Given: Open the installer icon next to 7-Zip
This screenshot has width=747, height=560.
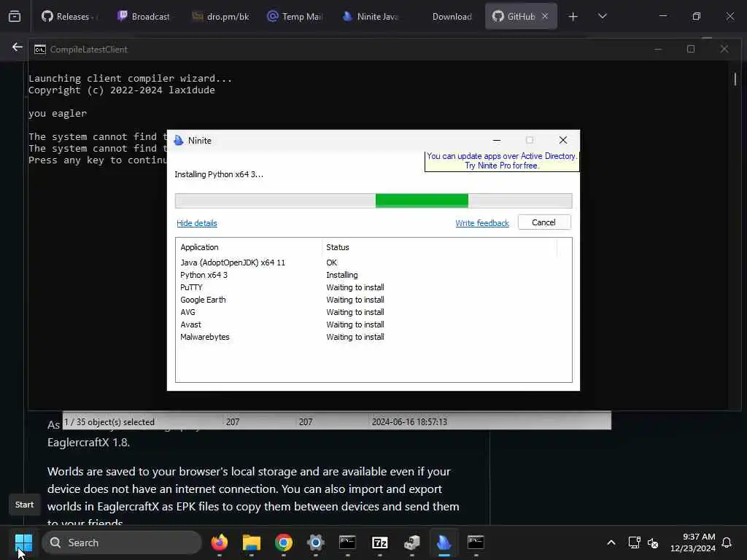Looking at the screenshot, I should 411,542.
